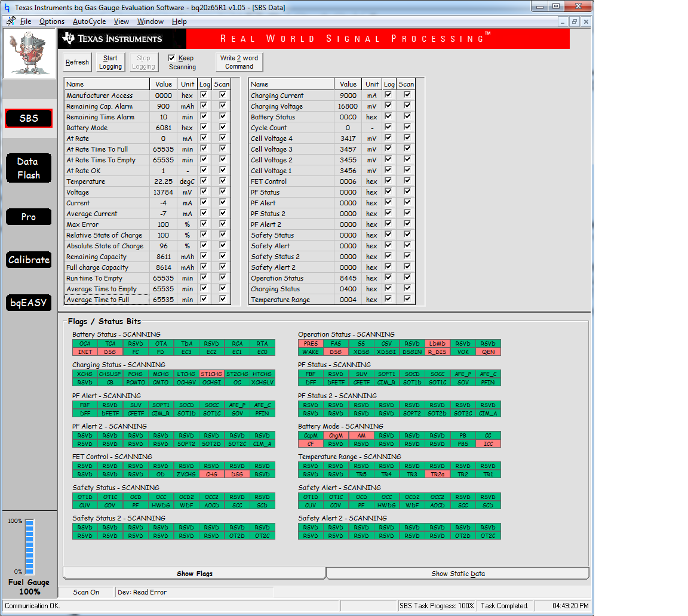Open the Calibrate screen

(29, 260)
